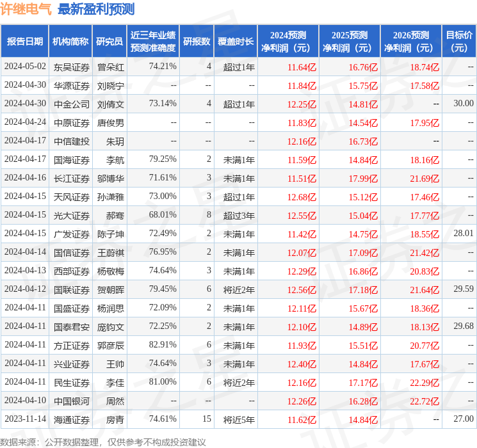
Task: Click the 天风证券 institution cell
Action: [72, 197]
